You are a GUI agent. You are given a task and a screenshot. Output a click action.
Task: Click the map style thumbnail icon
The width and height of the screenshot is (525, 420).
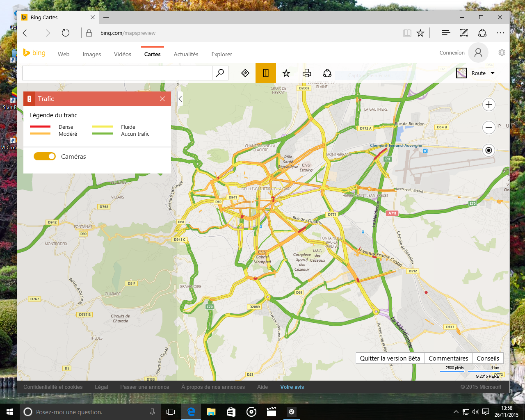point(461,73)
